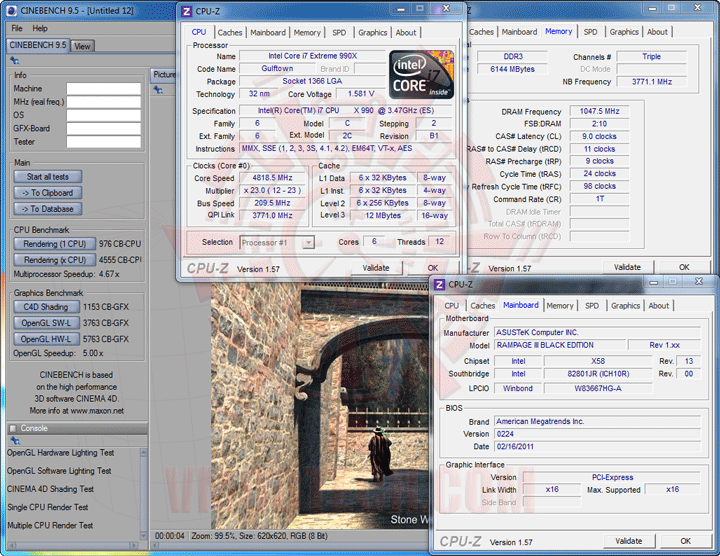Click the CPU-Z icon in the CPU window title bar
The height and width of the screenshot is (556, 720).
pos(186,11)
